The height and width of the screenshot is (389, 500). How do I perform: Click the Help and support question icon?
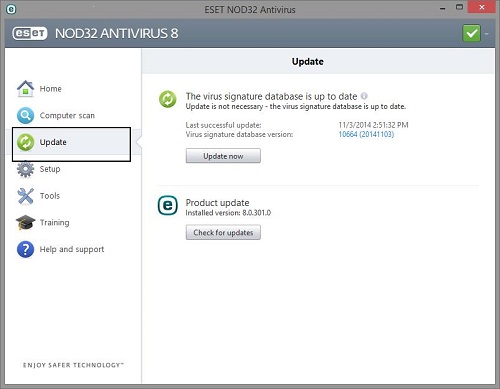pos(25,249)
